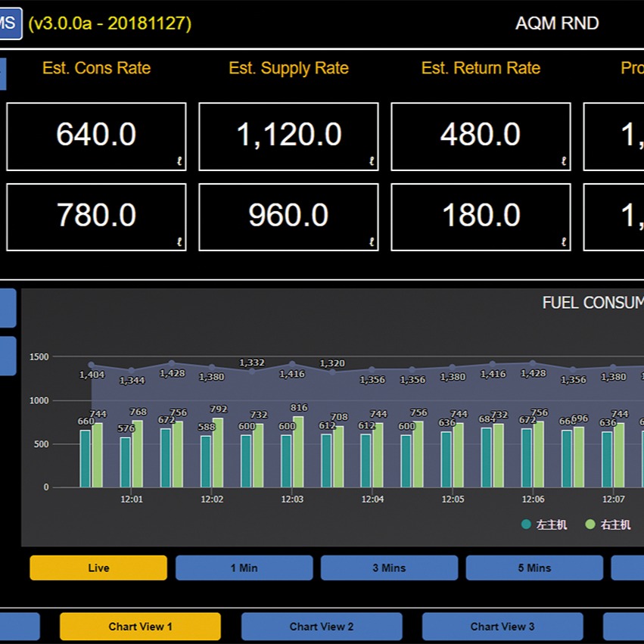Select the Live time range button
This screenshot has width=644, height=644.
(x=98, y=568)
